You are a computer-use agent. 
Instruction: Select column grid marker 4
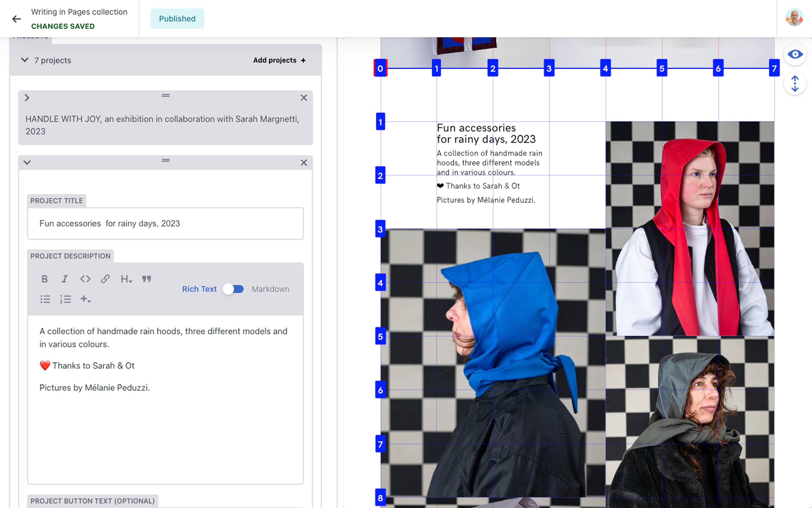(x=605, y=68)
